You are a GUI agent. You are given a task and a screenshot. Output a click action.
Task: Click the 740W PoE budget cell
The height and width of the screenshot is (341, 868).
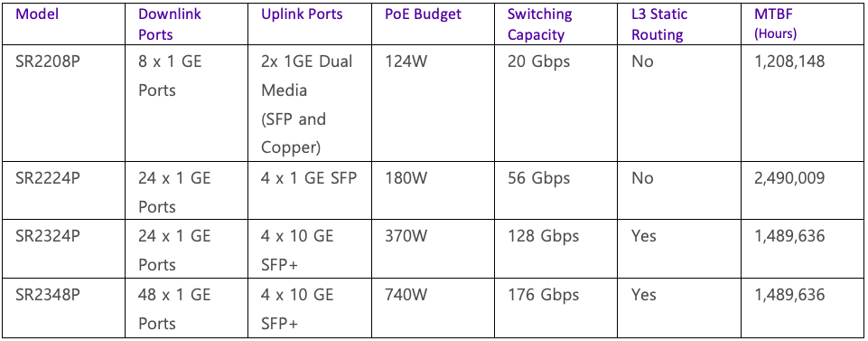pos(406,295)
